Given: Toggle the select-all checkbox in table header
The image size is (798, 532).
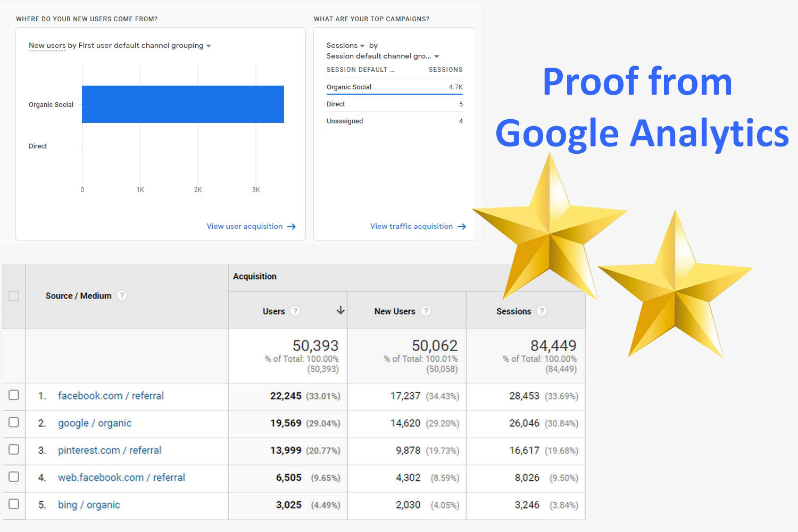Looking at the screenshot, I should click(14, 296).
